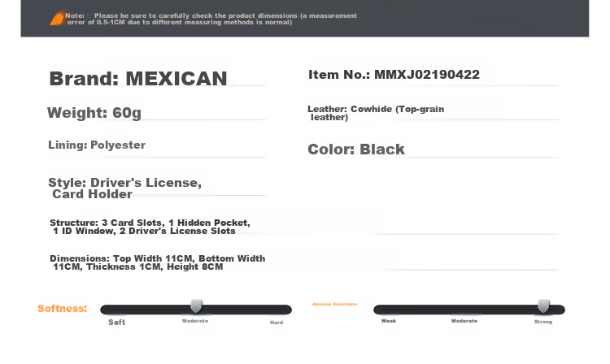
Task: Click the 'Lining: Polyester' text
Action: 97,145
